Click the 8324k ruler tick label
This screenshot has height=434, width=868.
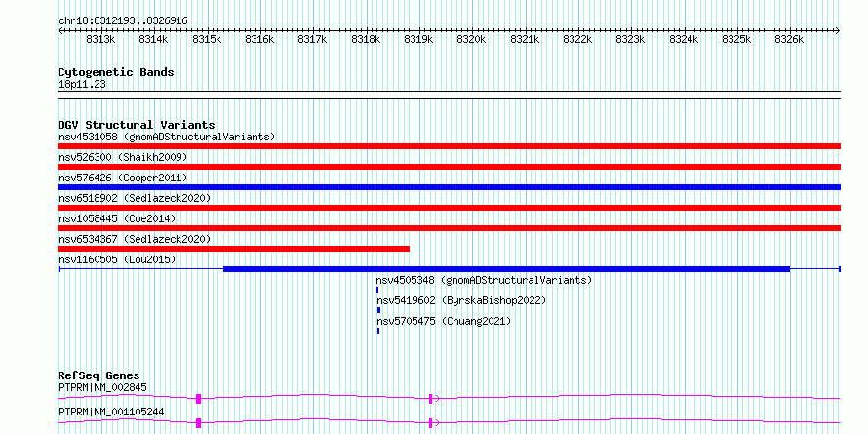tap(685, 39)
